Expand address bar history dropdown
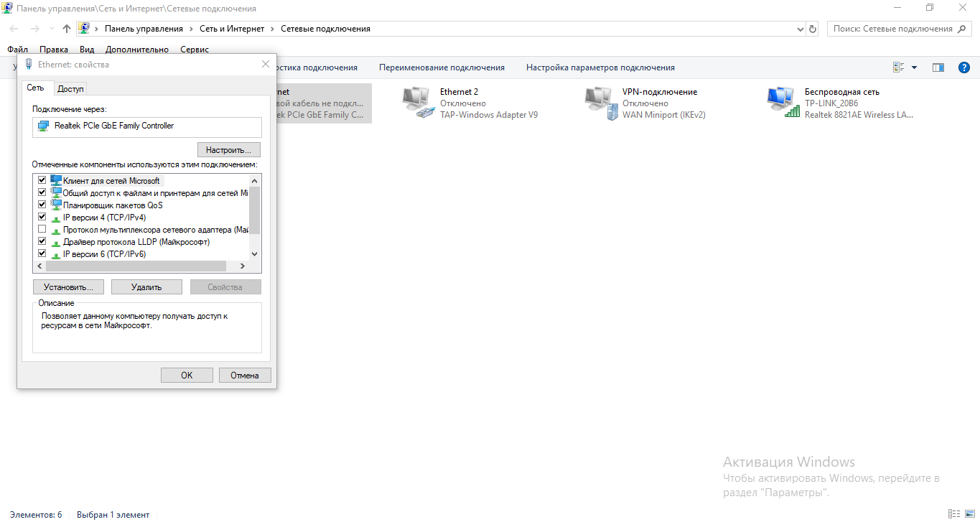The image size is (980, 522). pos(801,29)
